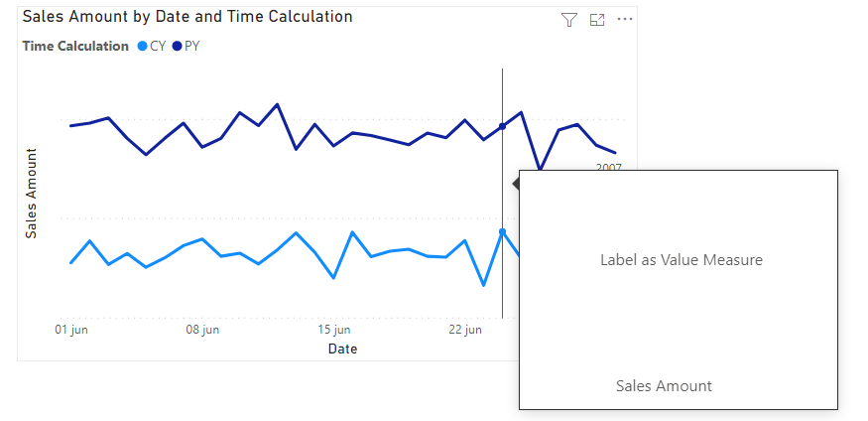Viewport: 868px width, 421px height.
Task: Click the 01 jun axis label
Action: point(71,330)
